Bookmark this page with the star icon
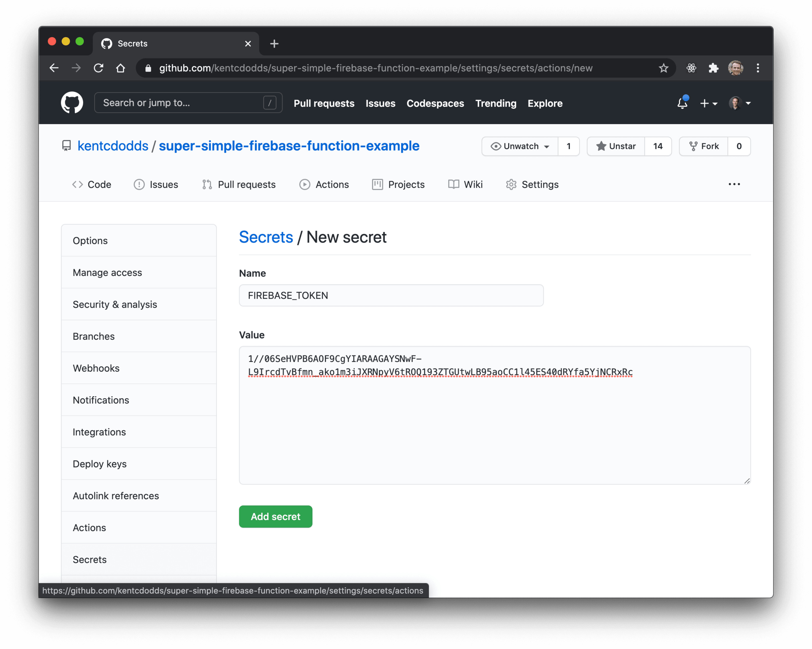Viewport: 812px width, 649px height. (663, 68)
